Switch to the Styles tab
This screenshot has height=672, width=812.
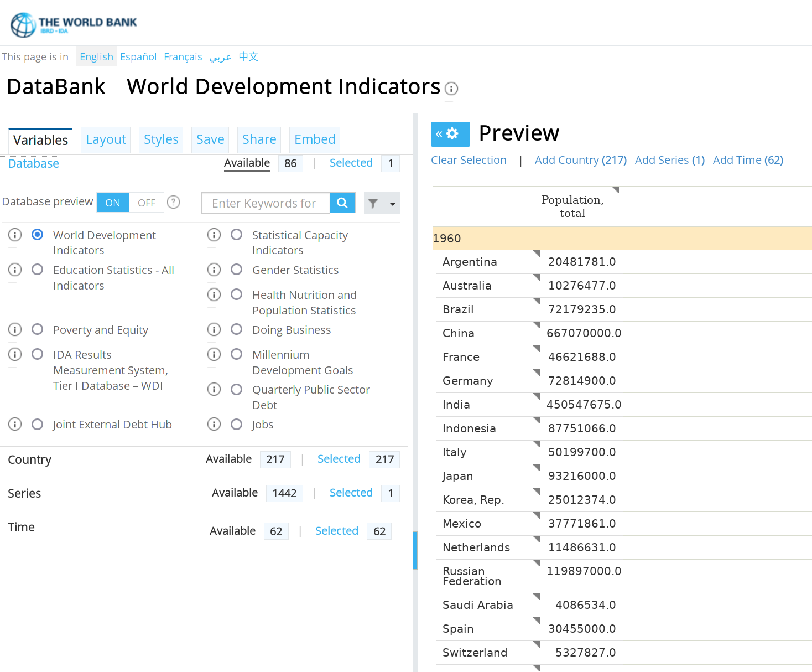161,139
